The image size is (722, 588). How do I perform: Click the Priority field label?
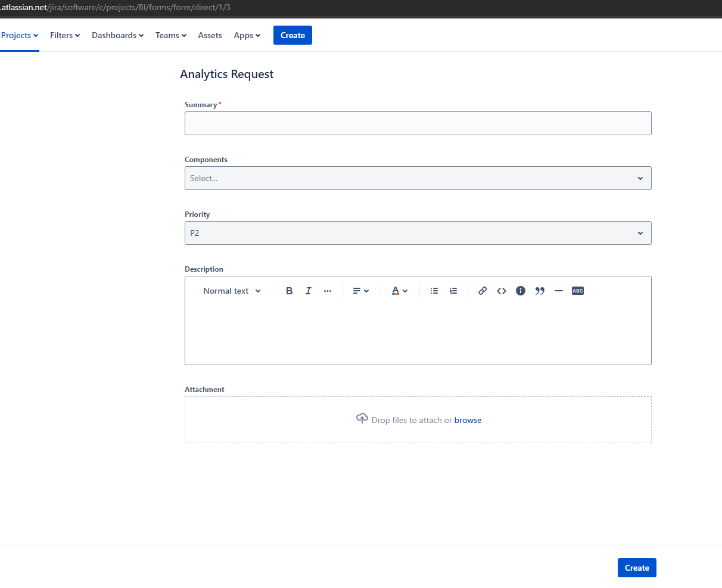click(x=197, y=214)
